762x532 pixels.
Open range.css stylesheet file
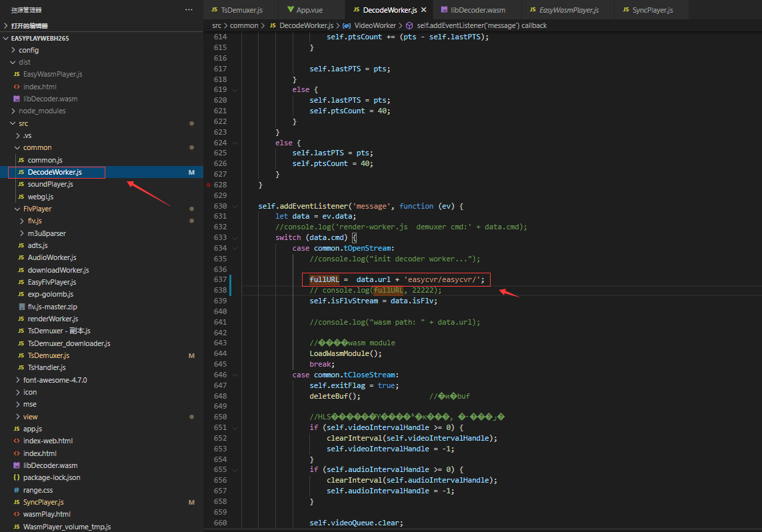click(x=101, y=490)
